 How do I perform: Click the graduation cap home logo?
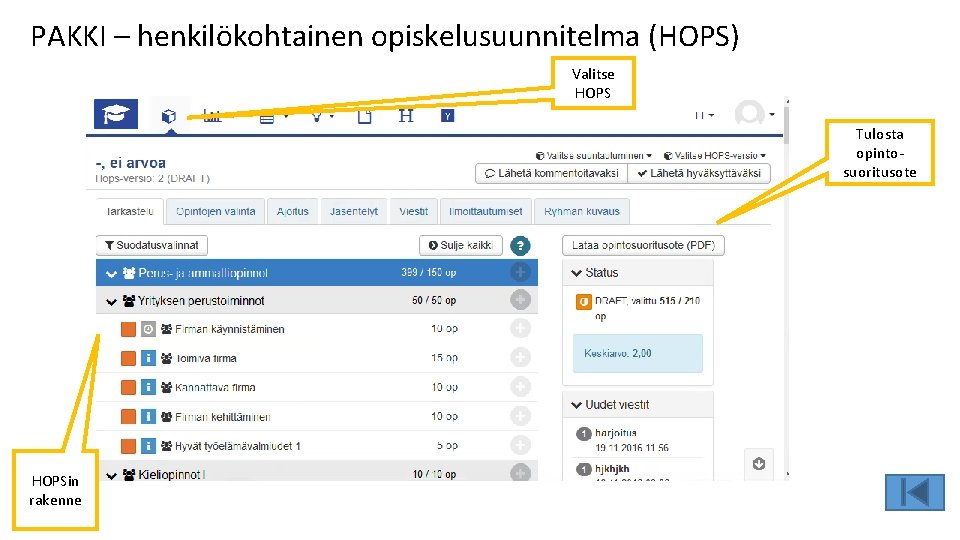pyautogui.click(x=116, y=114)
